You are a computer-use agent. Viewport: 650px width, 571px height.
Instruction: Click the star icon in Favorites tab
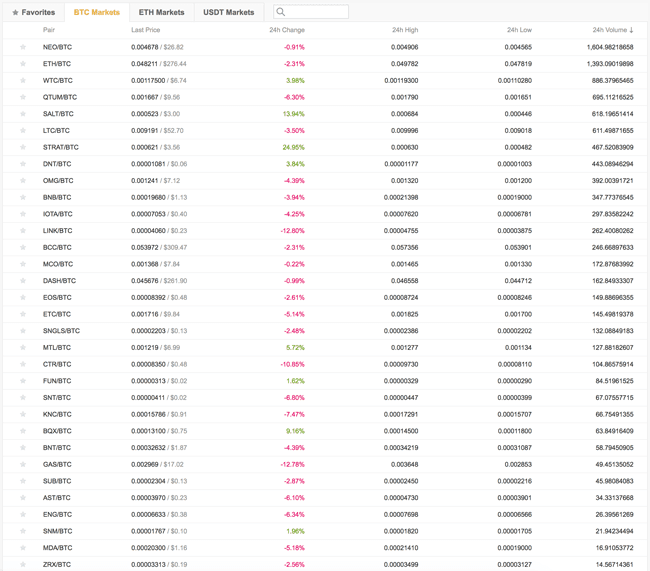coord(15,12)
